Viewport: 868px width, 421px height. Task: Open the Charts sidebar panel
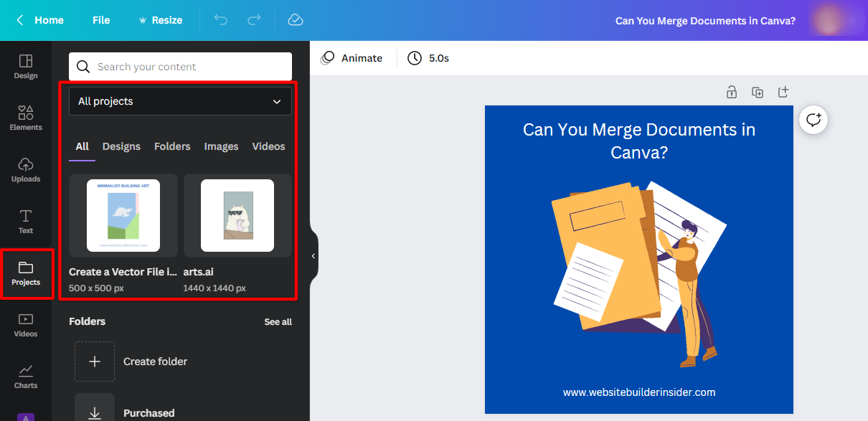click(26, 377)
